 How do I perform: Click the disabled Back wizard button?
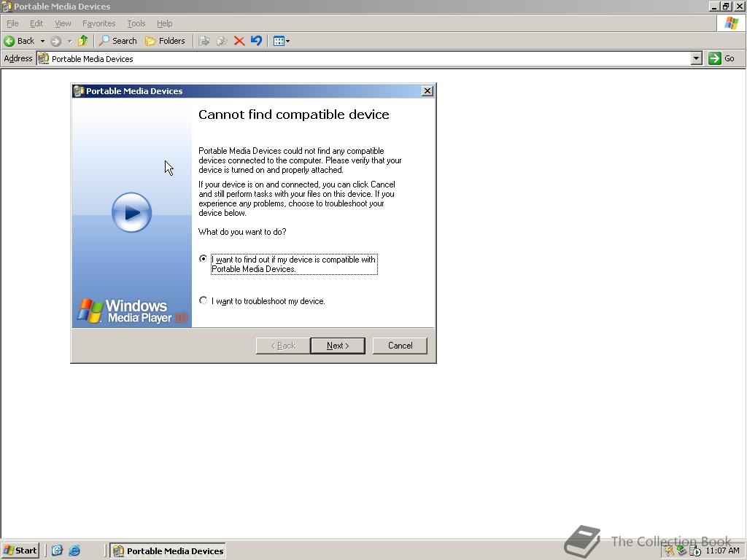(x=283, y=346)
